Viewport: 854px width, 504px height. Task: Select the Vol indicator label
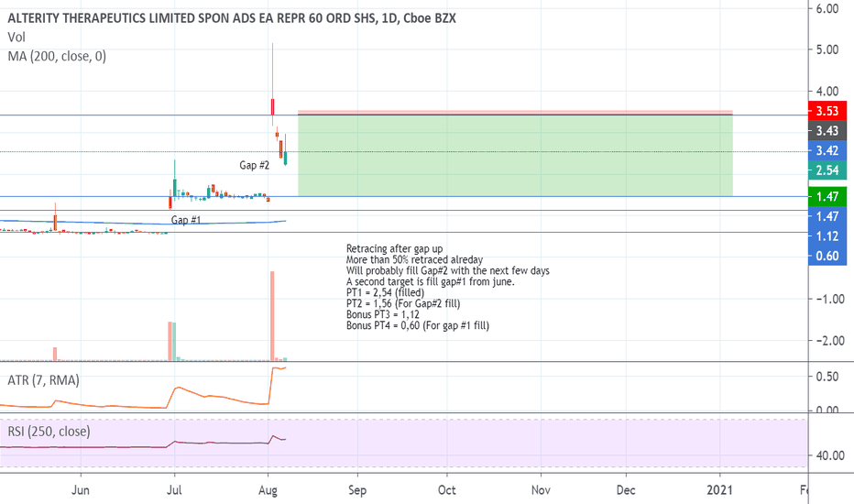pos(16,37)
